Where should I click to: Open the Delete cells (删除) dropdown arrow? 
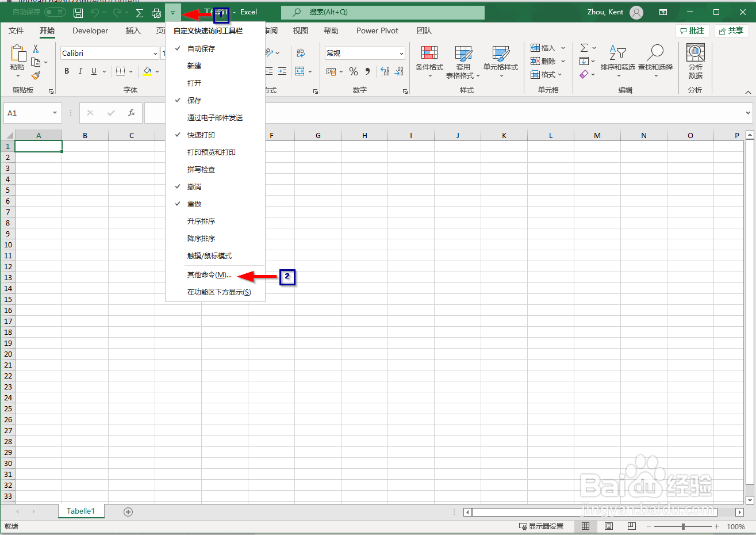tap(563, 61)
